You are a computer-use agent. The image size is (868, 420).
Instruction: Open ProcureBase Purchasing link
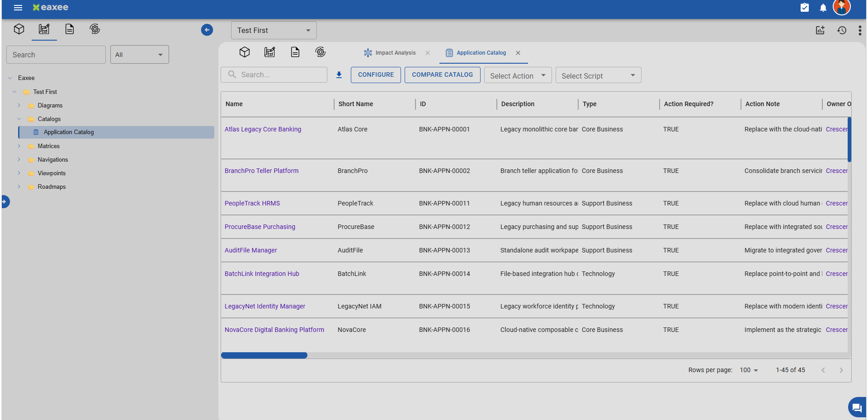[260, 227]
